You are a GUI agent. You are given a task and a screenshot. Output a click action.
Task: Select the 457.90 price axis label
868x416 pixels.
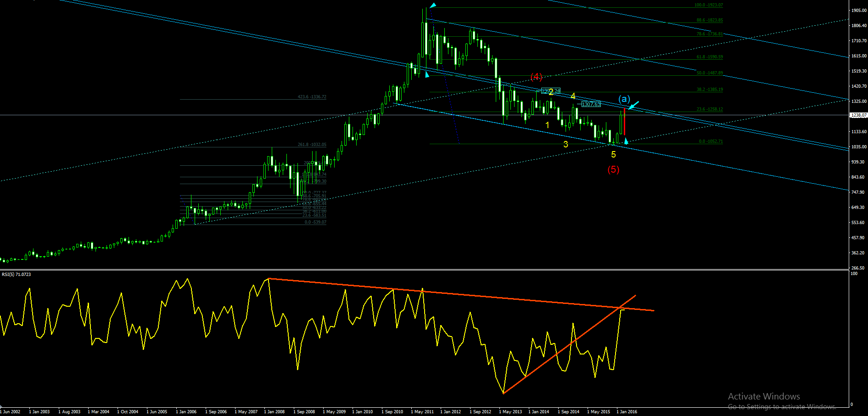pyautogui.click(x=858, y=238)
